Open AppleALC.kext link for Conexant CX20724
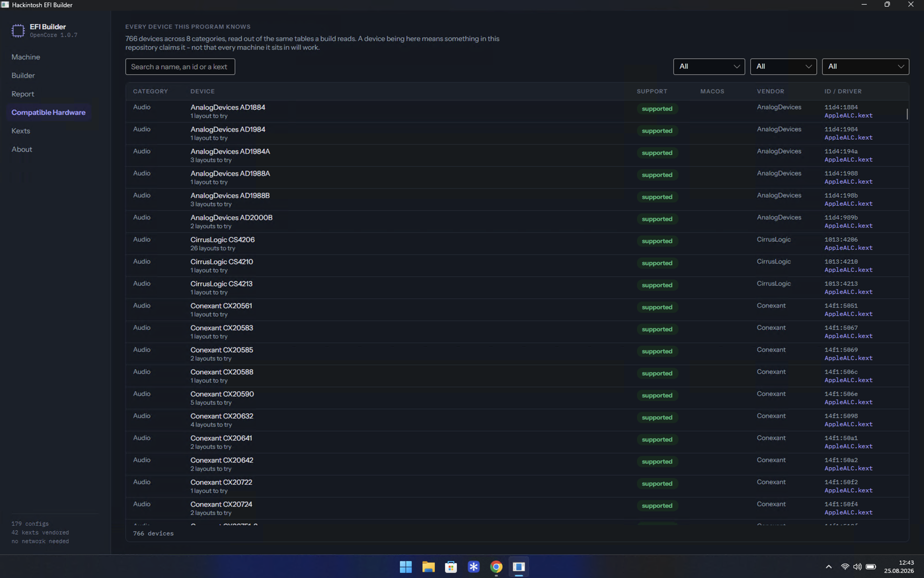This screenshot has height=578, width=924. click(x=849, y=513)
